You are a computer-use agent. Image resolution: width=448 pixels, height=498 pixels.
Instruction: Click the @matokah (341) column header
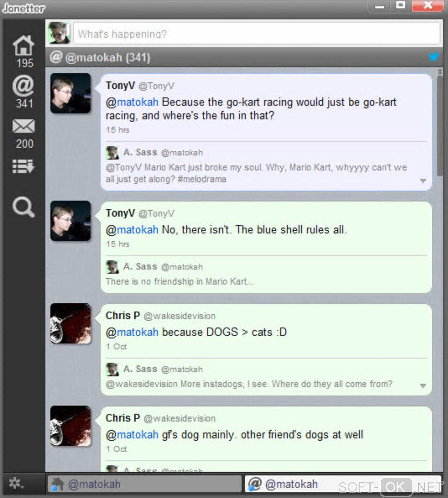(x=244, y=58)
